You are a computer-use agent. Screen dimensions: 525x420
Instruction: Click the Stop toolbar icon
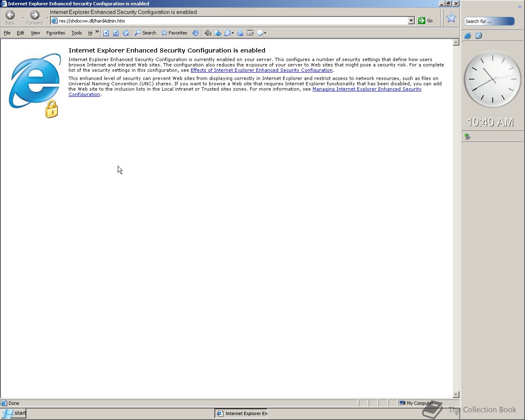tap(106, 33)
